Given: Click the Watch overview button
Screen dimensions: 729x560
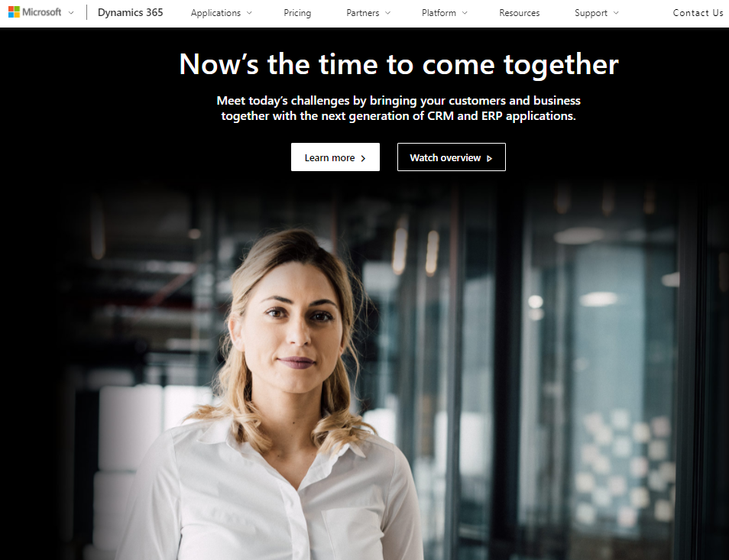Looking at the screenshot, I should [452, 157].
